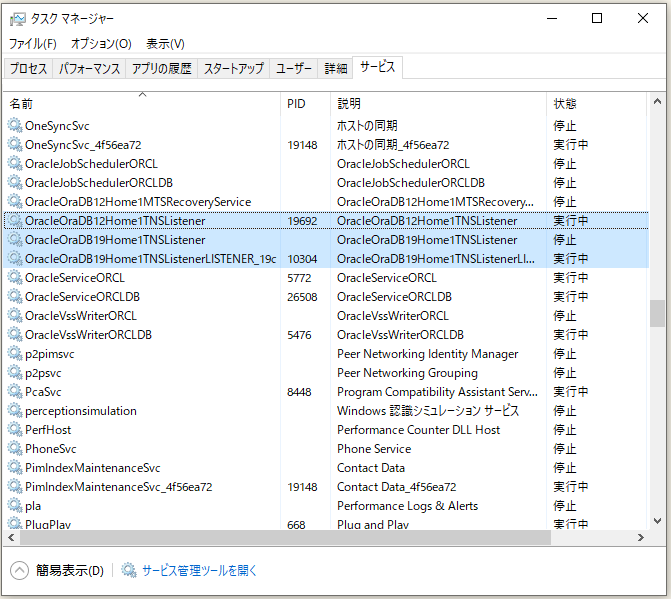
Task: Click the gear icon of OracleServiceORCL
Action: [15, 278]
